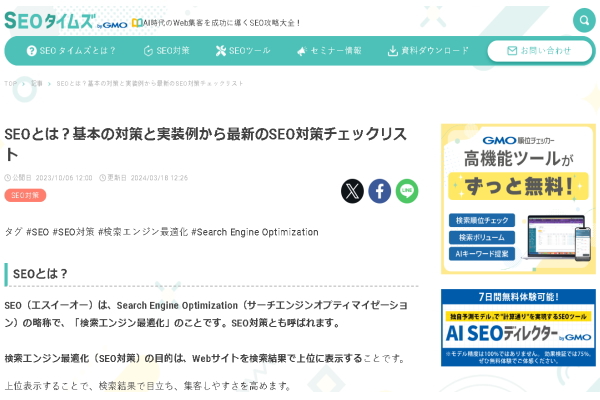Click the SEOタイムズ site logo
The image size is (600, 400).
point(65,21)
